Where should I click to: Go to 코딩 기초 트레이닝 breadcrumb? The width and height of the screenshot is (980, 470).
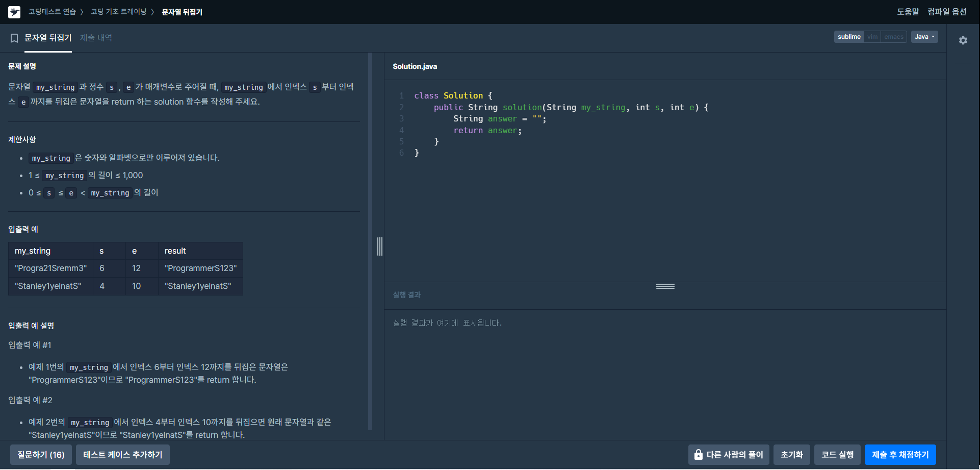[118, 12]
